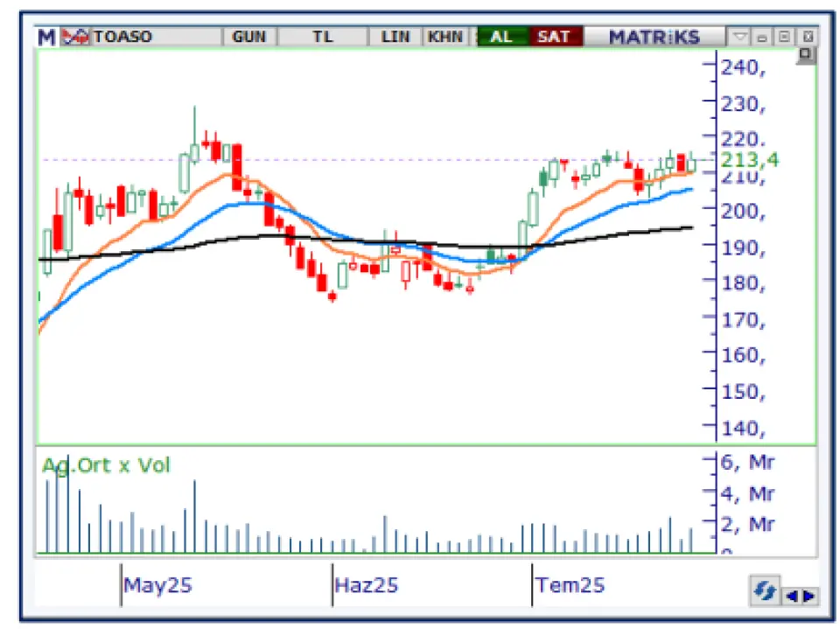Click the red chart icon beside TOASO
This screenshot has height=629, width=840.
tap(75, 37)
